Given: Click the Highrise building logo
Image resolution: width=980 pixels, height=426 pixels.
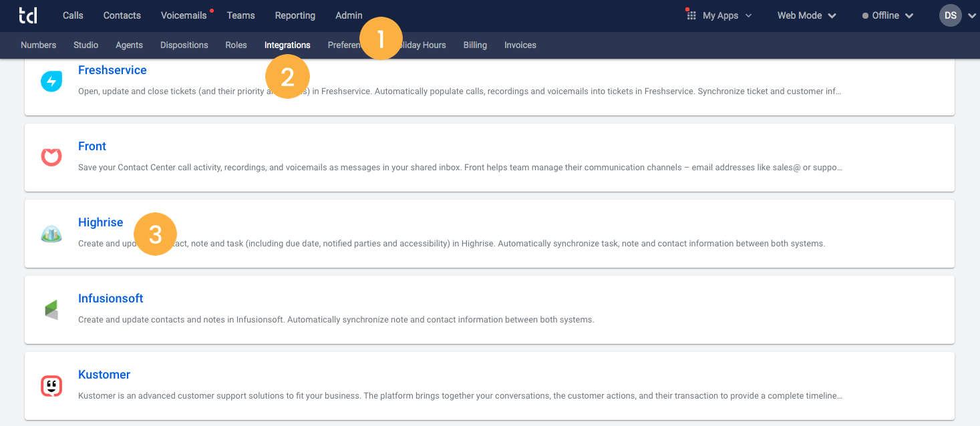Looking at the screenshot, I should click(x=51, y=234).
